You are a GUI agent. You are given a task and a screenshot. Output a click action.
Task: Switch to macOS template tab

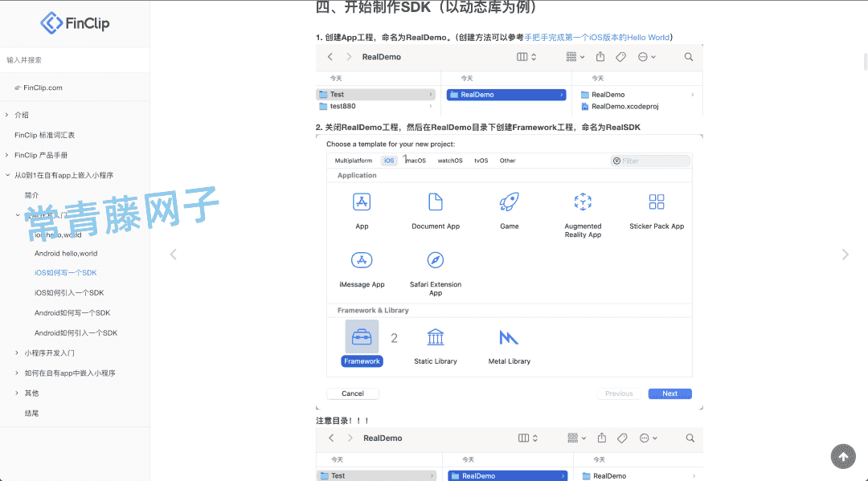tap(416, 161)
